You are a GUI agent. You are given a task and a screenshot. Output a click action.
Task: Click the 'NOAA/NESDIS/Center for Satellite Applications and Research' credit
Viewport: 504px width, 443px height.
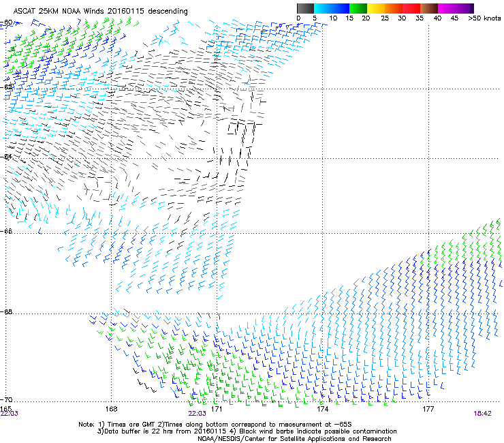(294, 439)
